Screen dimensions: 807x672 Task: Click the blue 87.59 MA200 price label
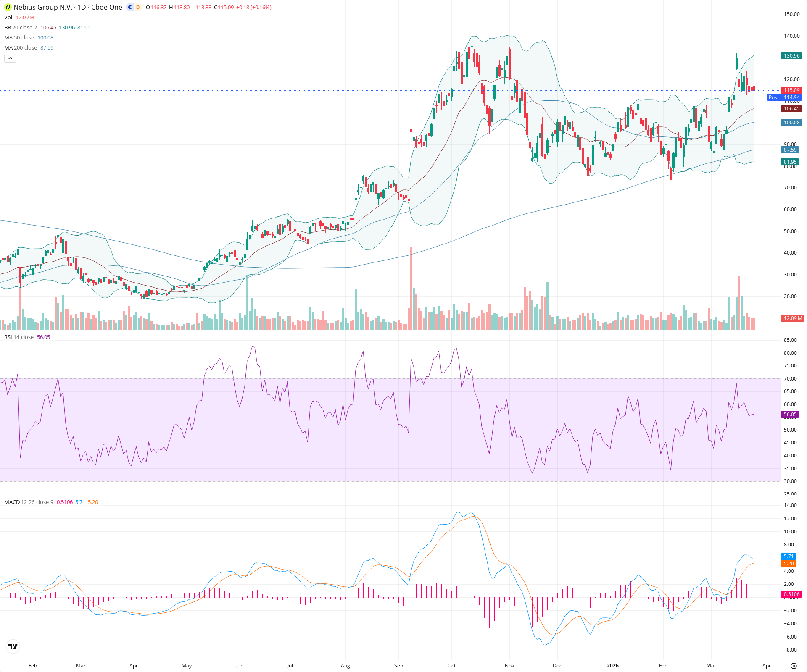[790, 150]
